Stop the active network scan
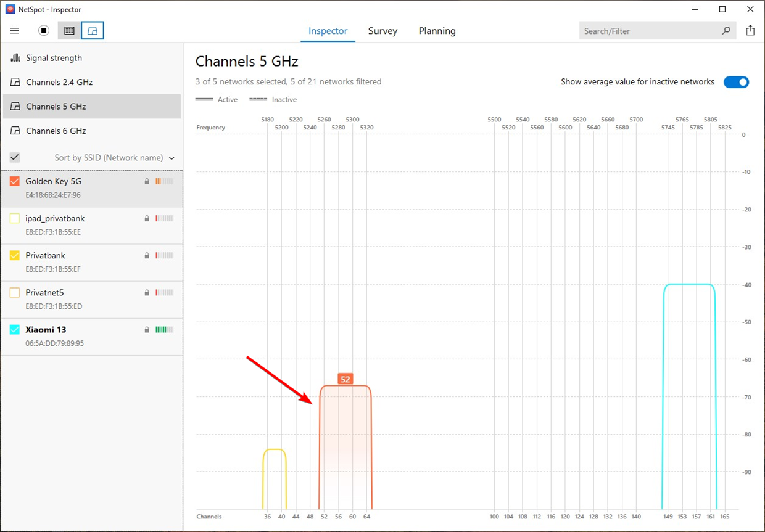The image size is (765, 532). 43,30
